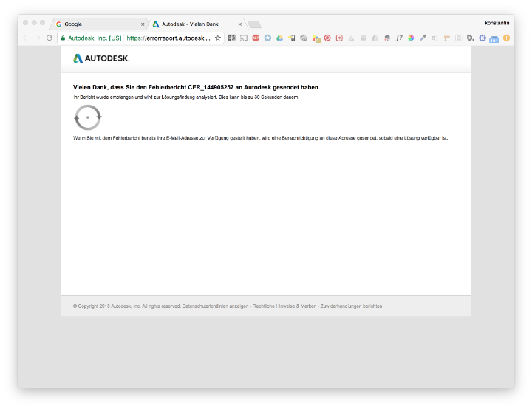Open the Google Drive extension icon
532x409 pixels.
pyautogui.click(x=279, y=38)
